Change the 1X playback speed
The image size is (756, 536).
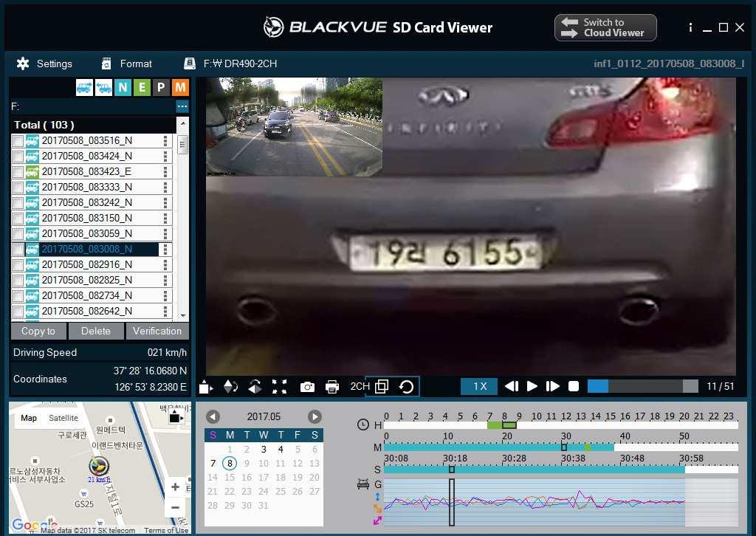(x=479, y=387)
